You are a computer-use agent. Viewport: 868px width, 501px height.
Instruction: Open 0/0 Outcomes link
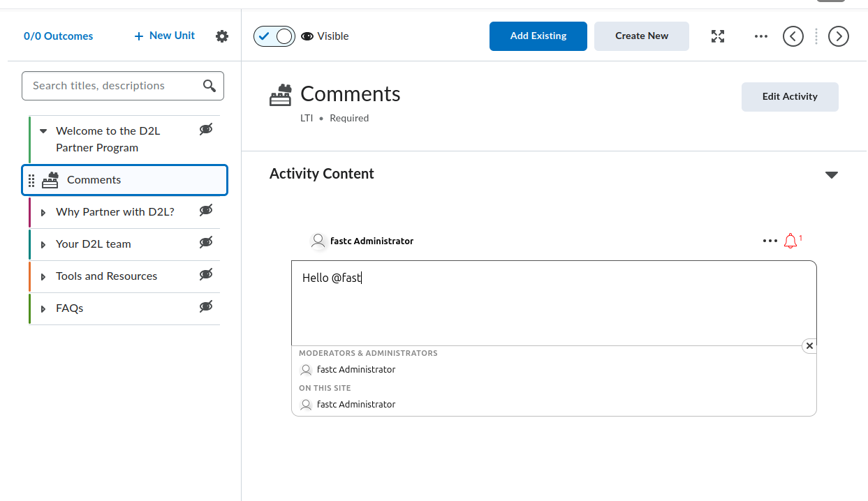(x=59, y=36)
